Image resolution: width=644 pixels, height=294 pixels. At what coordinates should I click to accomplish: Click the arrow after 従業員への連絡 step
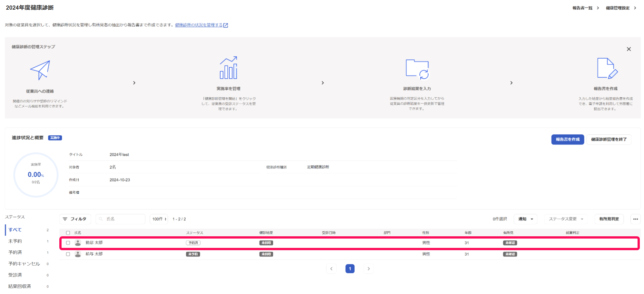tap(134, 83)
